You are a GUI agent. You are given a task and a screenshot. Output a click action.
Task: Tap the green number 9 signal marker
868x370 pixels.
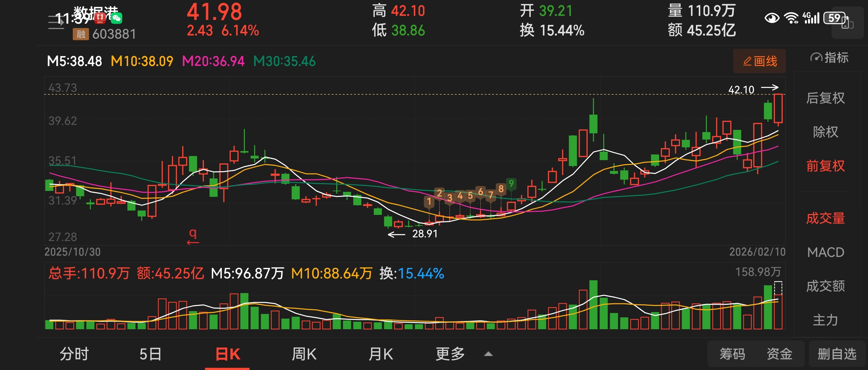tap(511, 183)
